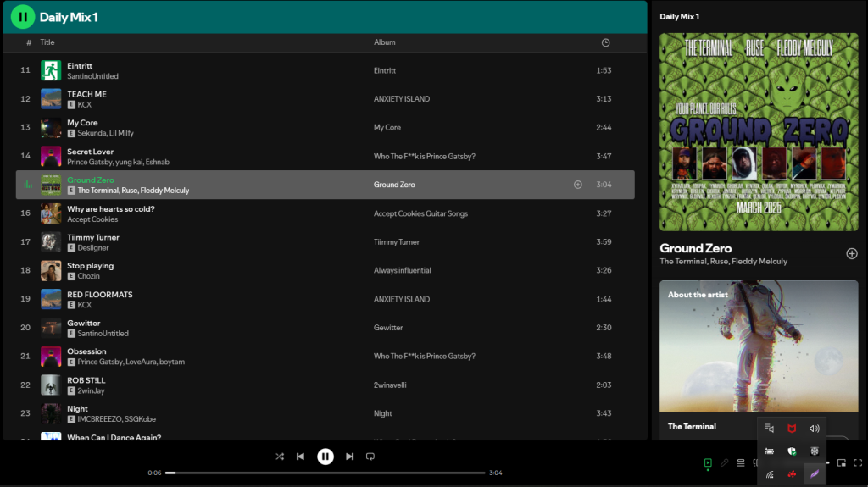
Task: Seek within the song progress bar
Action: [325, 473]
